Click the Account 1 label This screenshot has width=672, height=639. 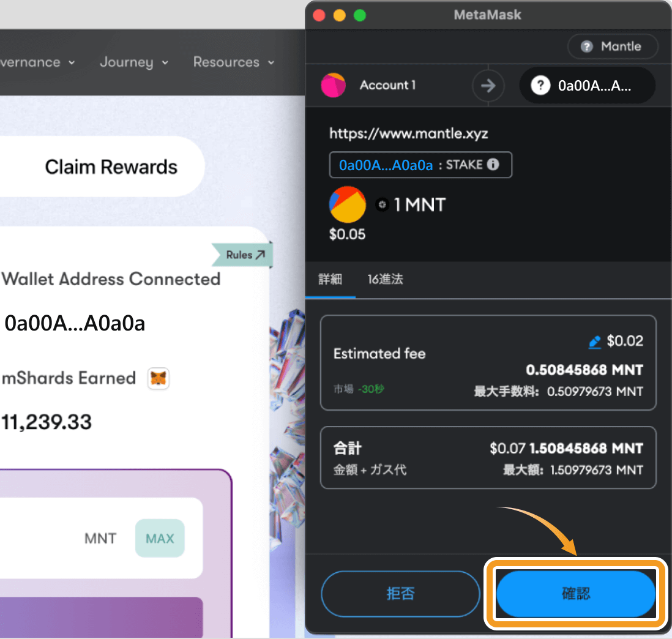point(388,85)
